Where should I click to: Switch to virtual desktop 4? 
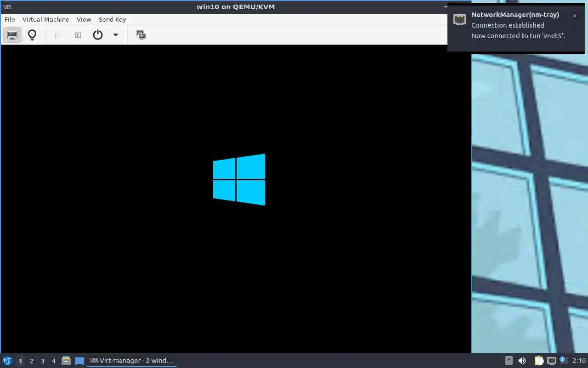53,361
